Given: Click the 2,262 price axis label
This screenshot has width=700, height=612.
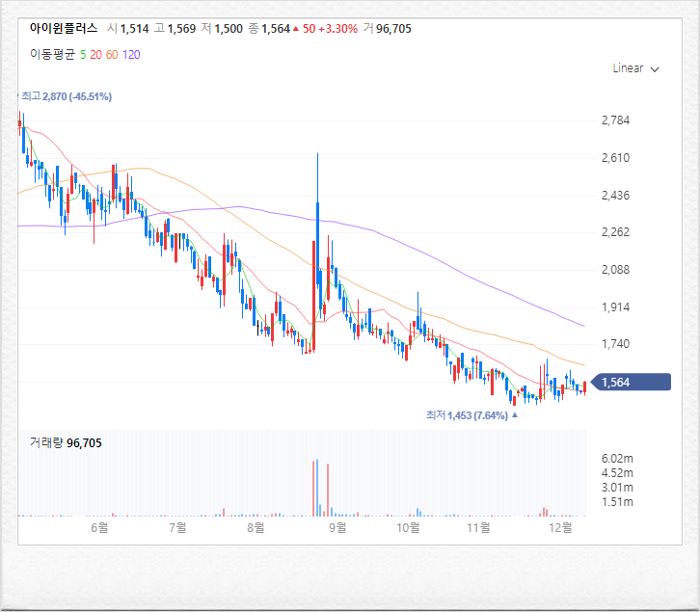Looking at the screenshot, I should coord(615,232).
